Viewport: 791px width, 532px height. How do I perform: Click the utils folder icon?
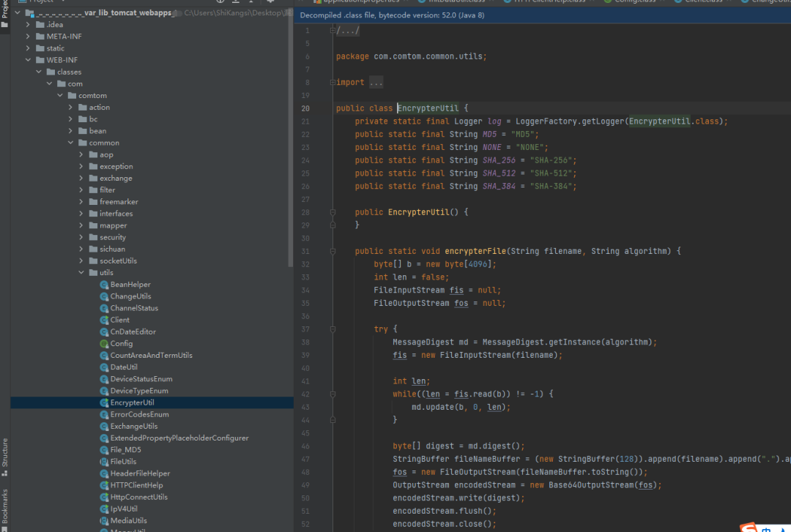point(93,273)
